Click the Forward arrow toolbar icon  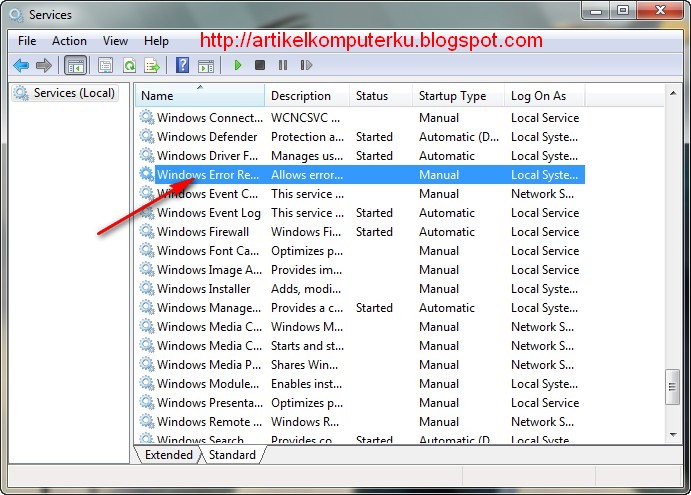click(44, 66)
